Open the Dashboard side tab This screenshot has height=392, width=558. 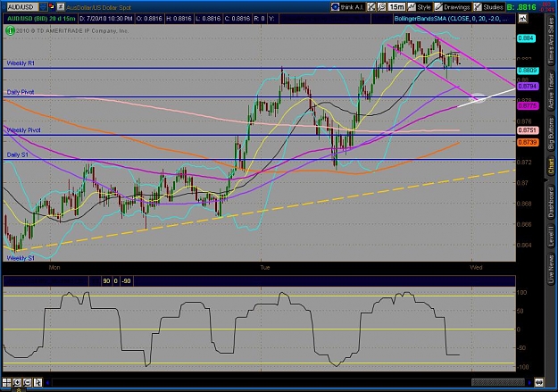tap(551, 202)
